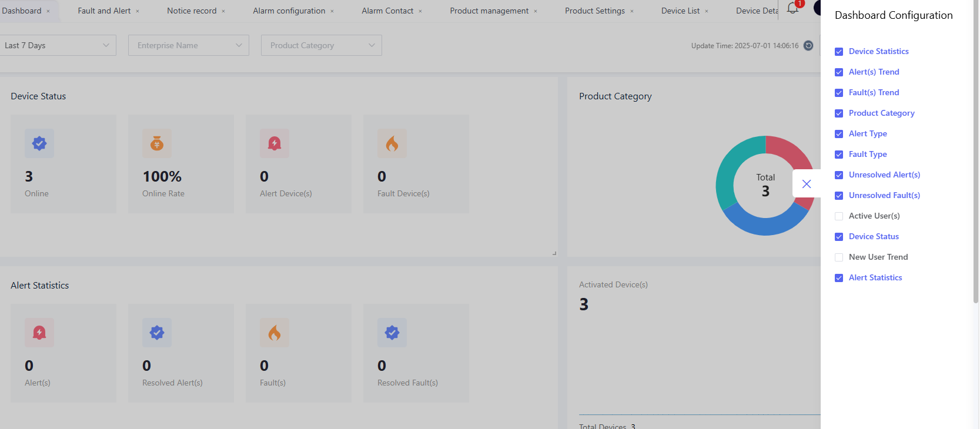Viewport: 980px width, 429px height.
Task: Click the Resolved Alert(s) badge icon
Action: tap(157, 333)
